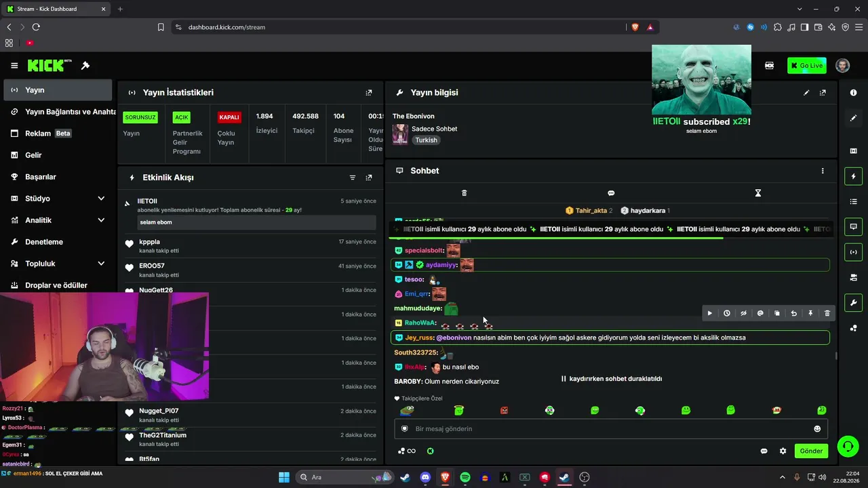Edit stream info with the pencil icon

[x=806, y=93]
